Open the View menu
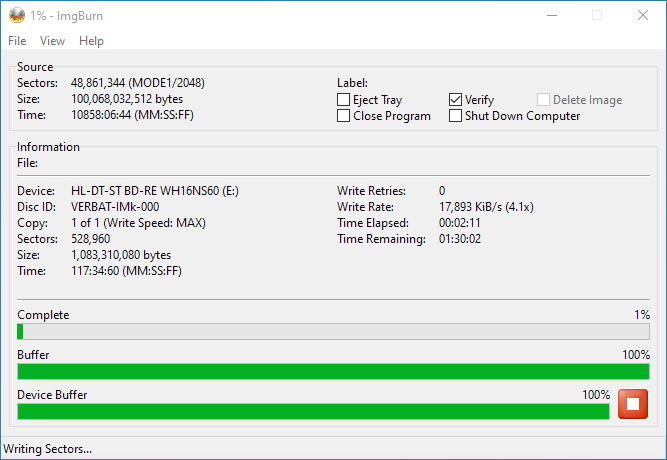Image resolution: width=667 pixels, height=460 pixels. 52,41
